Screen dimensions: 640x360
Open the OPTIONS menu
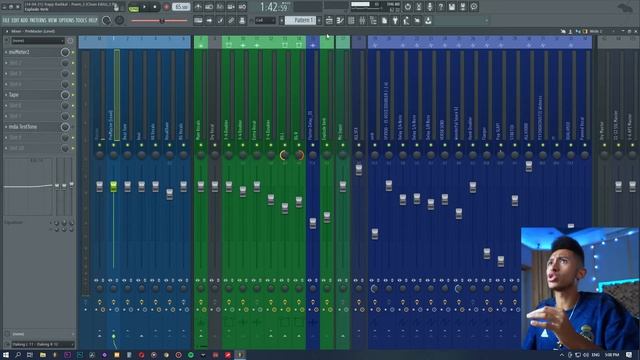tap(67, 20)
